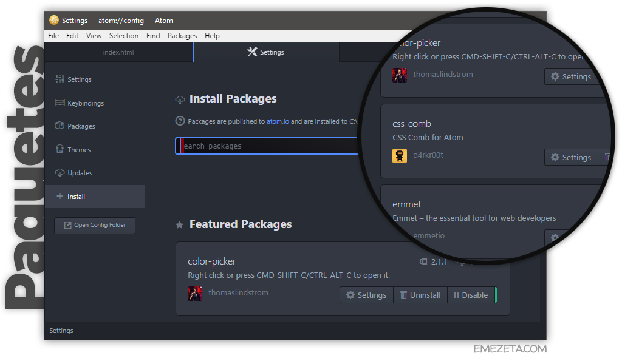Image resolution: width=622 pixels, height=364 pixels.
Task: Click the Settings tab wrench icon
Action: pyautogui.click(x=252, y=52)
